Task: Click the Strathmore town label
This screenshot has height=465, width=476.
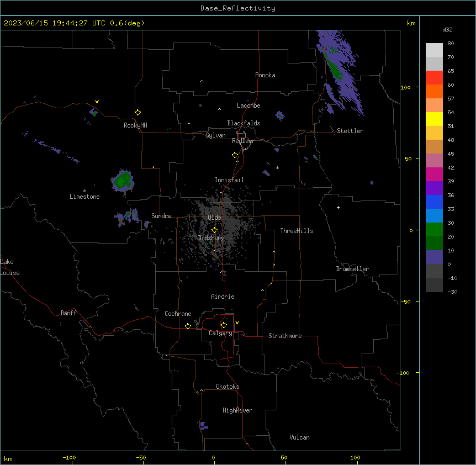Action: 285,336
